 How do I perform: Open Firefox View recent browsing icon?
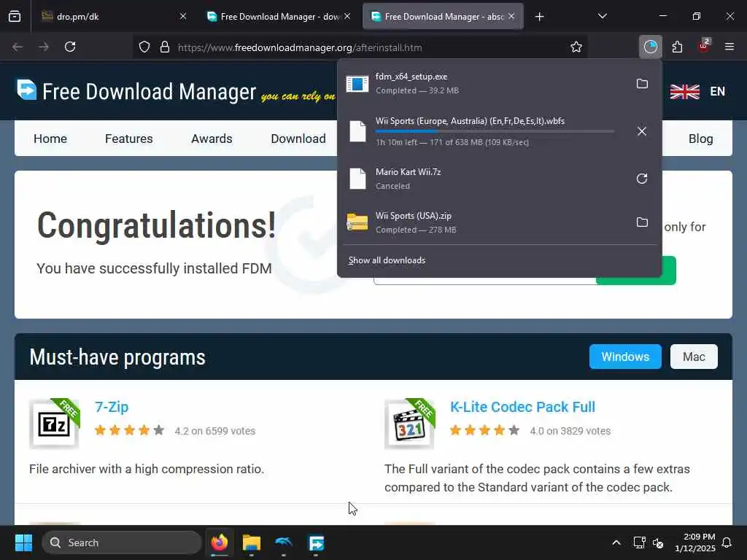click(x=15, y=17)
